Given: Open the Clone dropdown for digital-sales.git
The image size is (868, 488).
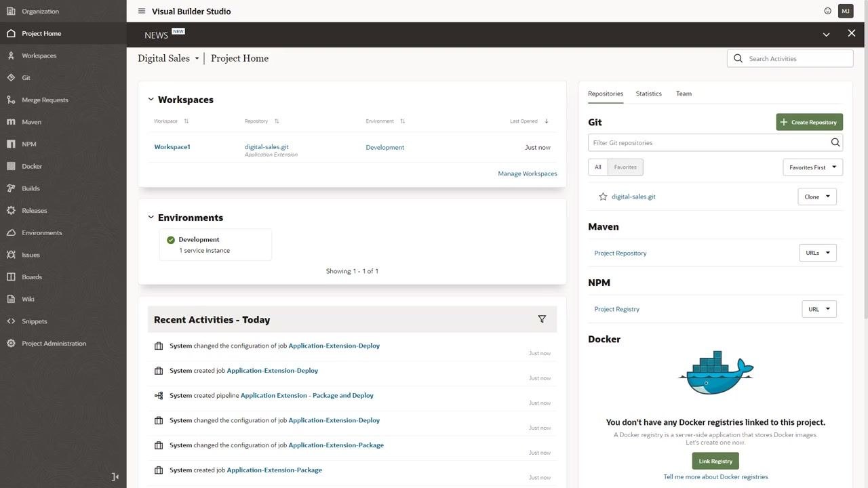Looking at the screenshot, I should (817, 197).
